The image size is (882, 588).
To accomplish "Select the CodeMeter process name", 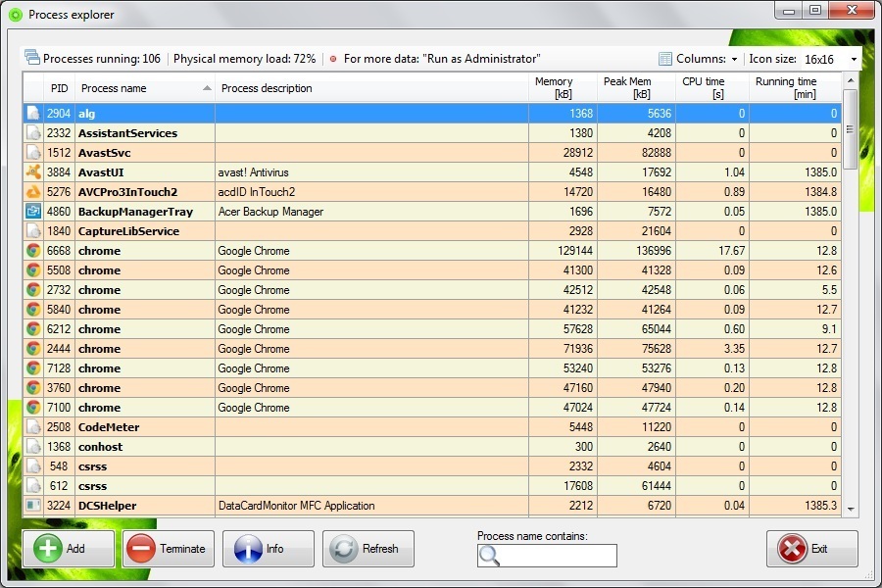I will point(109,427).
